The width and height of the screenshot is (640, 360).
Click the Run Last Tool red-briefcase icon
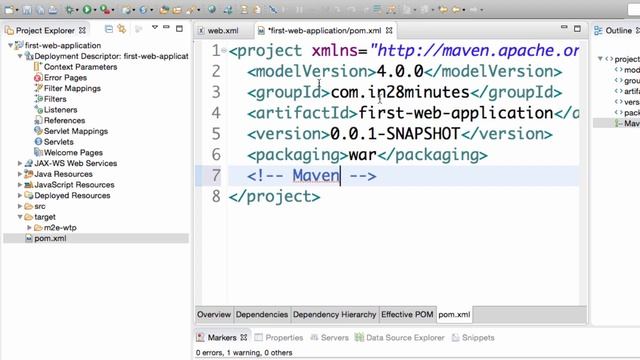click(x=104, y=9)
